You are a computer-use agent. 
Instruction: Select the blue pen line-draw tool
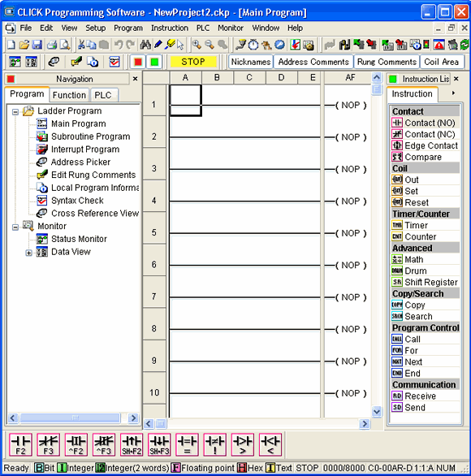pyautogui.click(x=158, y=45)
